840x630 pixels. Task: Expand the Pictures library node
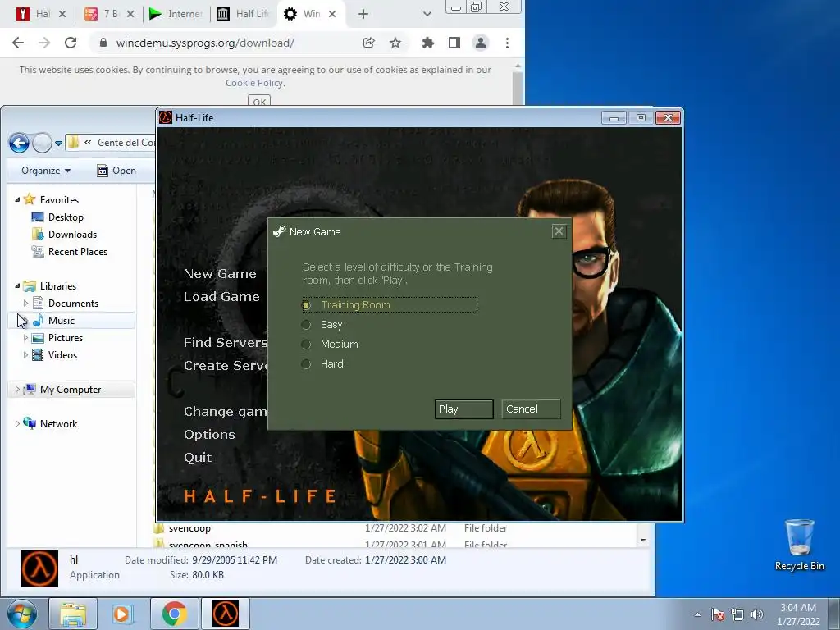[x=25, y=338]
